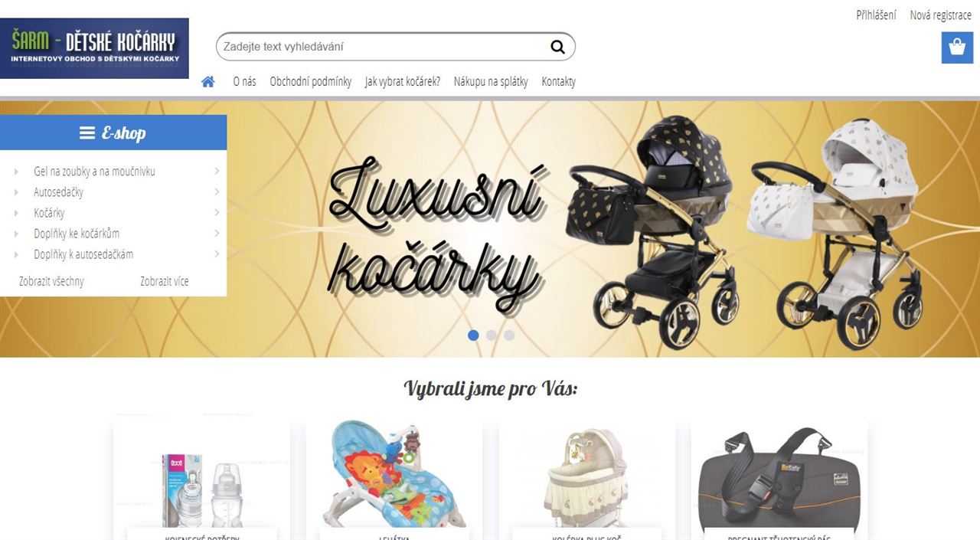Focus the Zadejte text vyhledávání search field
980x540 pixels.
point(383,47)
